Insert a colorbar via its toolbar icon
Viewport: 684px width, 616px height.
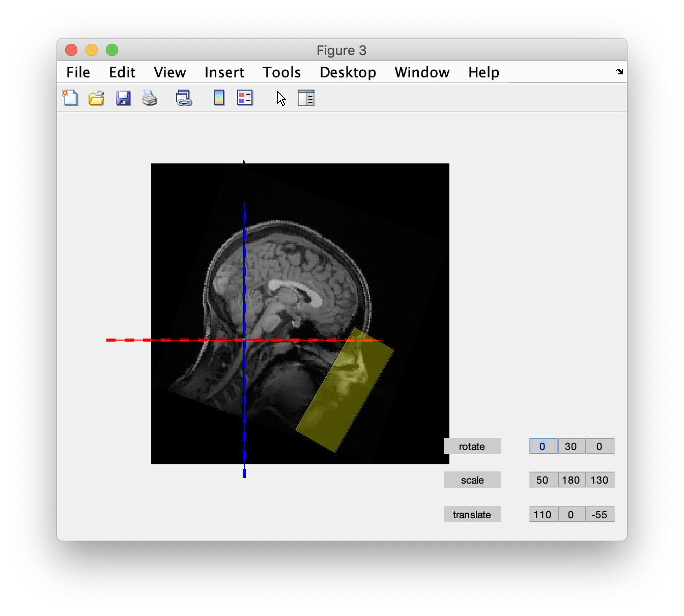point(219,97)
